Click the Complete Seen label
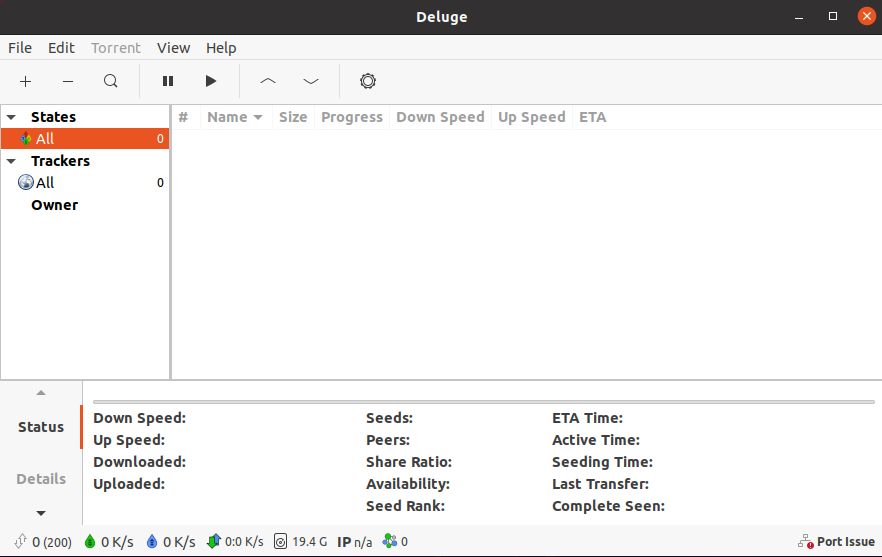The height and width of the screenshot is (557, 882). 608,506
